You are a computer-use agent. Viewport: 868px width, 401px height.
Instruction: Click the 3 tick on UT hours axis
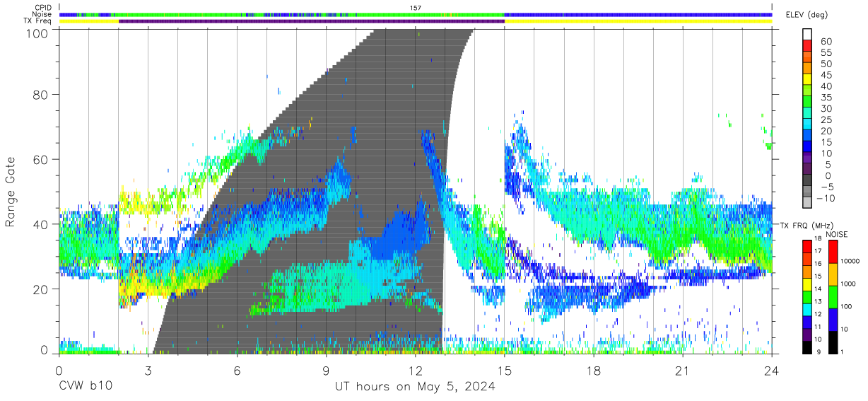tap(148, 370)
